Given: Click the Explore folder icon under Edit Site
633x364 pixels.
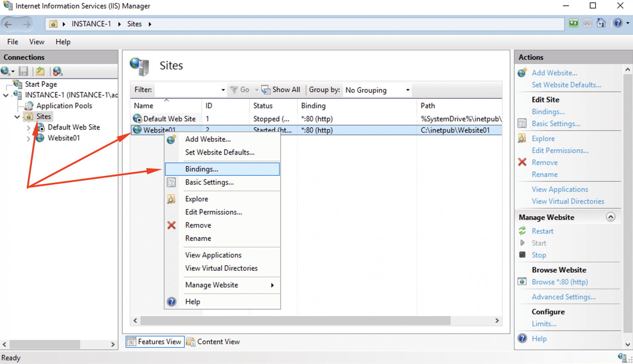Looking at the screenshot, I should point(522,138).
